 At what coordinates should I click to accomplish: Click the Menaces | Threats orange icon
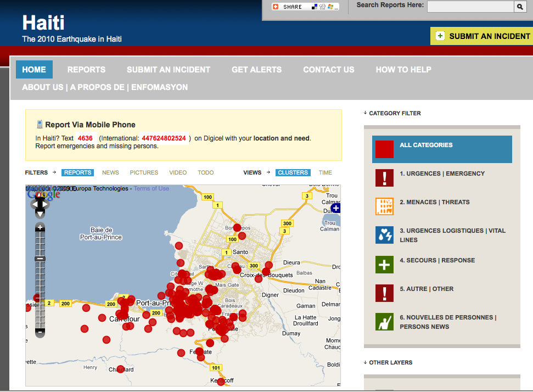pos(384,206)
